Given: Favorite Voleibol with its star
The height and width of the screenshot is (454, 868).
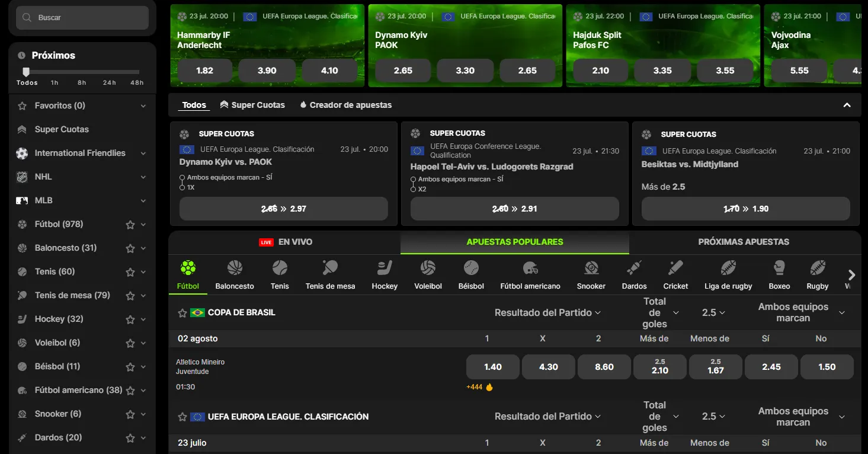Looking at the screenshot, I should click(130, 343).
